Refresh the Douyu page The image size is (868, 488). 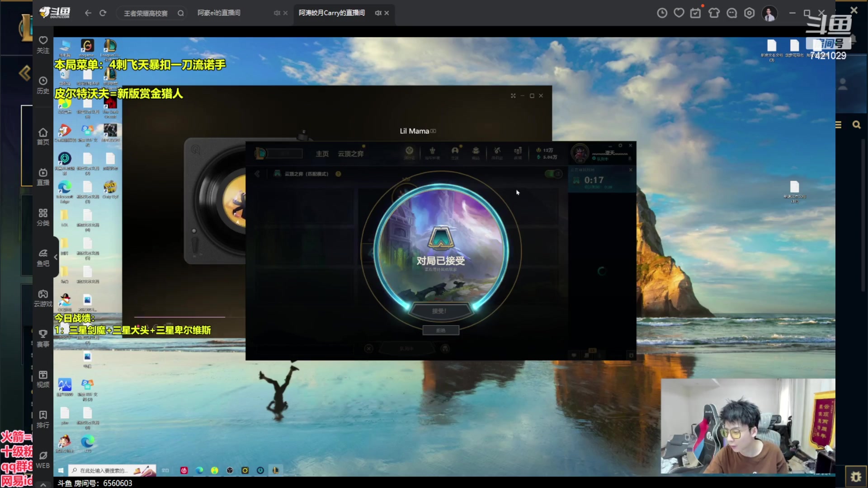coord(103,13)
